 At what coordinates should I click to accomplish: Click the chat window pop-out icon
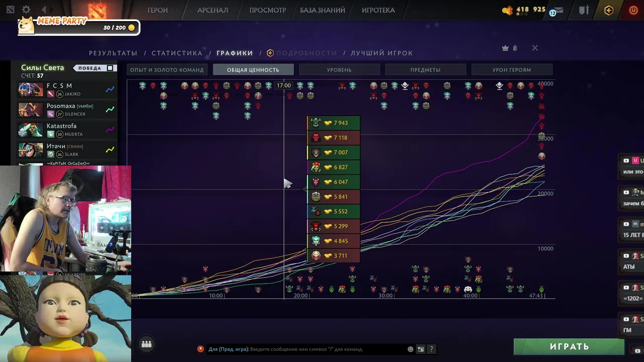(x=421, y=349)
